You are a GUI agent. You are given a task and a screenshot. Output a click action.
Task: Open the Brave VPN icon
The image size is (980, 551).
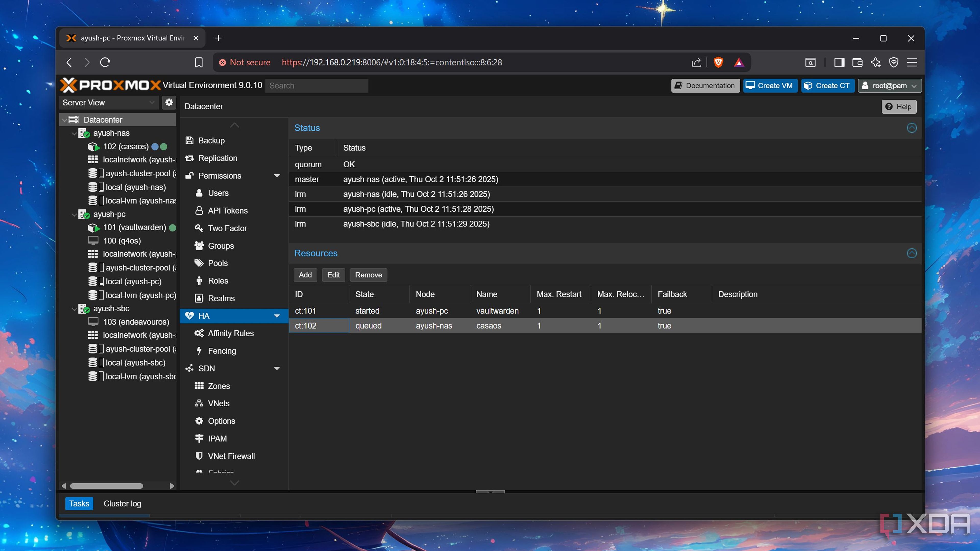click(894, 62)
